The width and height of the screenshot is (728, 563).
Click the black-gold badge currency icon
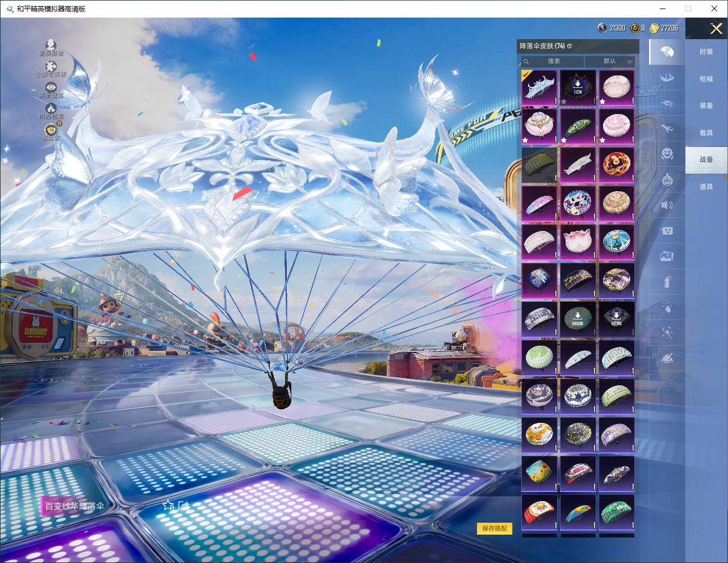pyautogui.click(x=635, y=28)
